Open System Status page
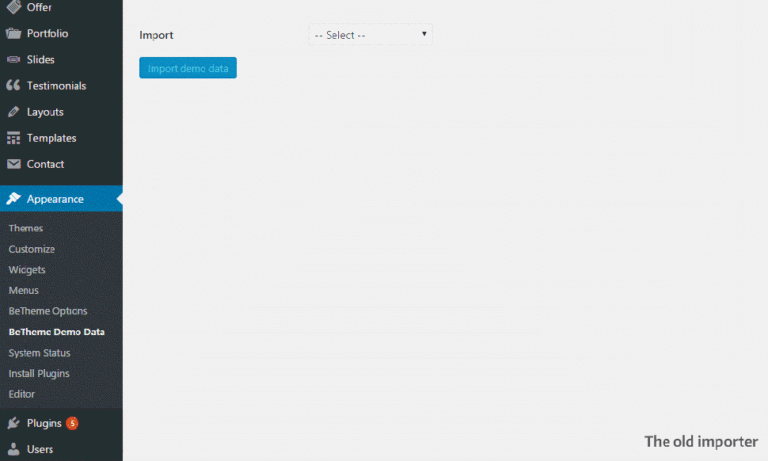768x461 pixels. (x=39, y=353)
